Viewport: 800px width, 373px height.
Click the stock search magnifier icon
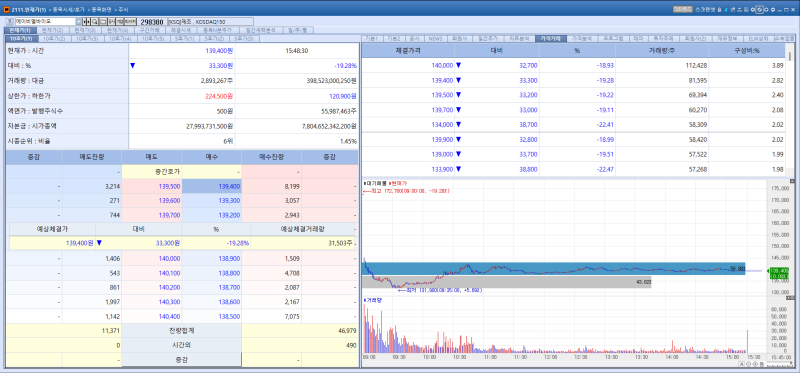(x=94, y=22)
